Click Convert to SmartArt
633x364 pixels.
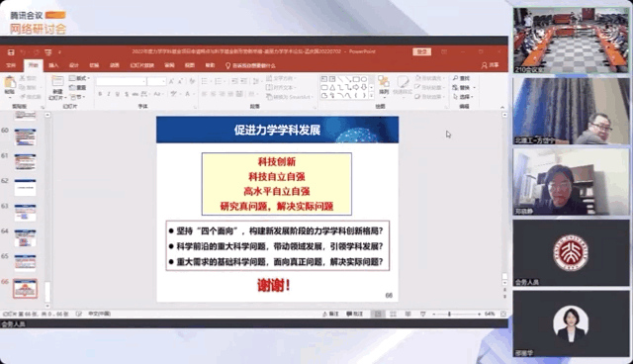click(x=290, y=97)
